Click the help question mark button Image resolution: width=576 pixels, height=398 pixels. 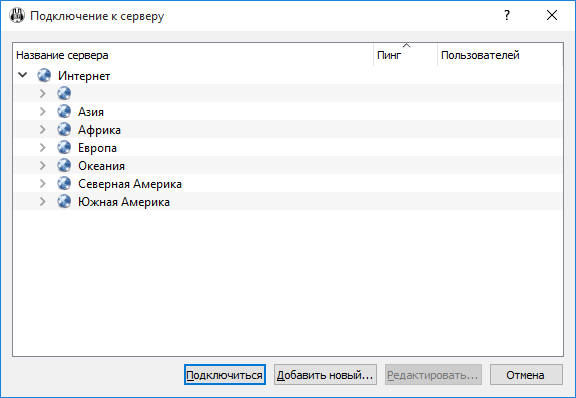pyautogui.click(x=507, y=15)
